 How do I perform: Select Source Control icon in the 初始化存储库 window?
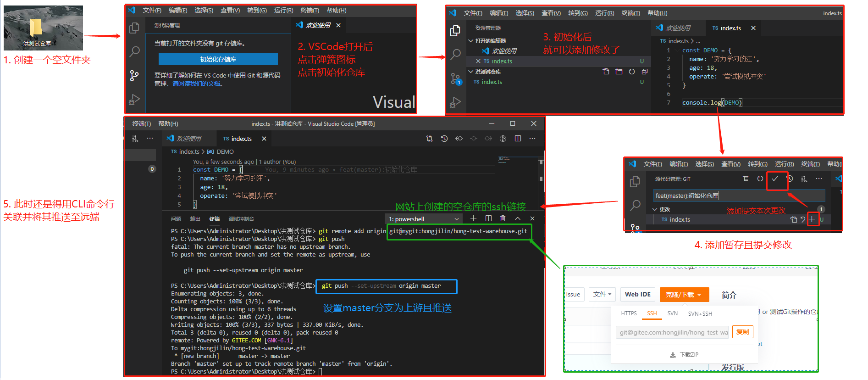(x=134, y=76)
